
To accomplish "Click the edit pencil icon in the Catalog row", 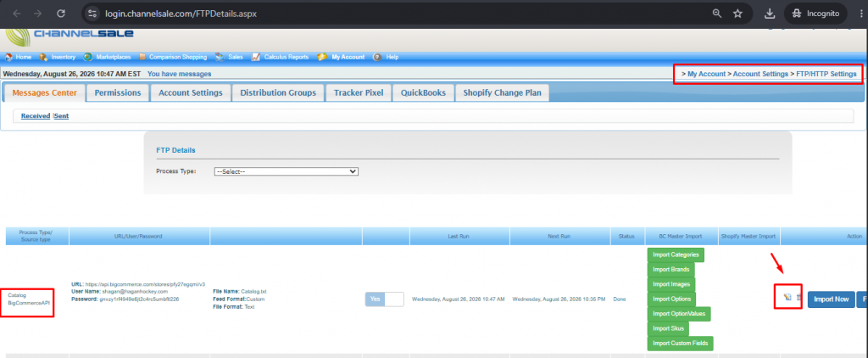I will (x=787, y=298).
